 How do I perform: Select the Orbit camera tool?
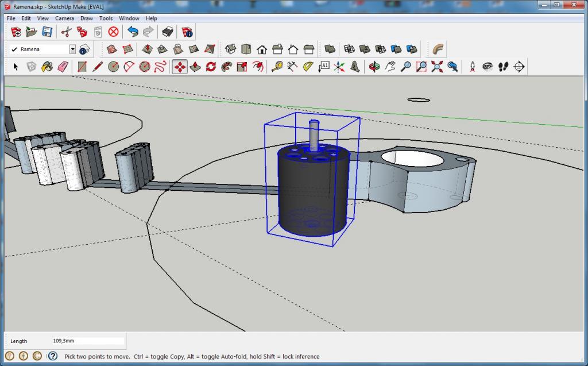point(374,67)
